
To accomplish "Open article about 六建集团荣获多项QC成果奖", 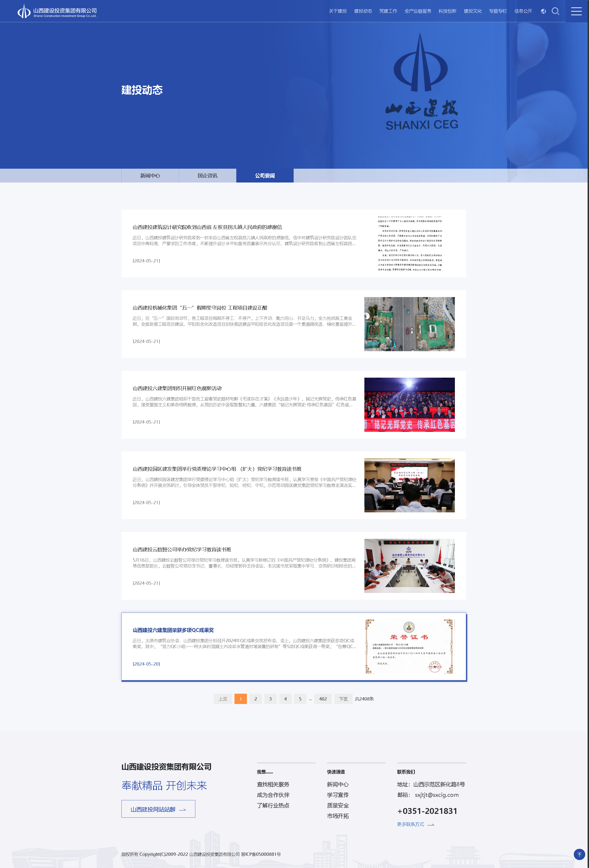I will [x=173, y=630].
